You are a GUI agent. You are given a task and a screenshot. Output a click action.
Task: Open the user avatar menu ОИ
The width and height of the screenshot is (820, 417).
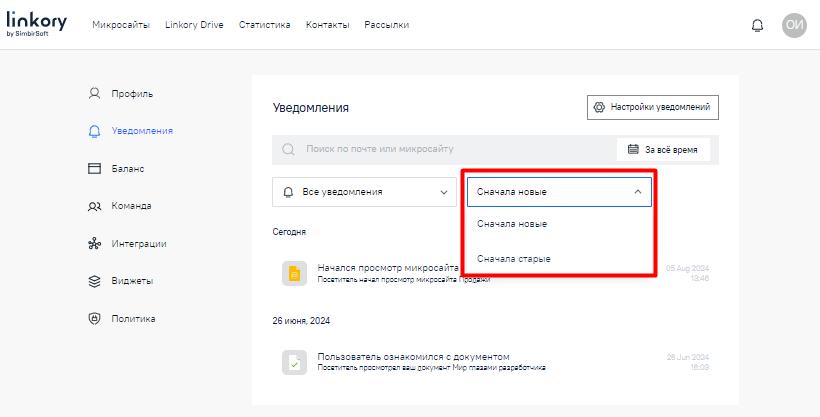[x=794, y=25]
